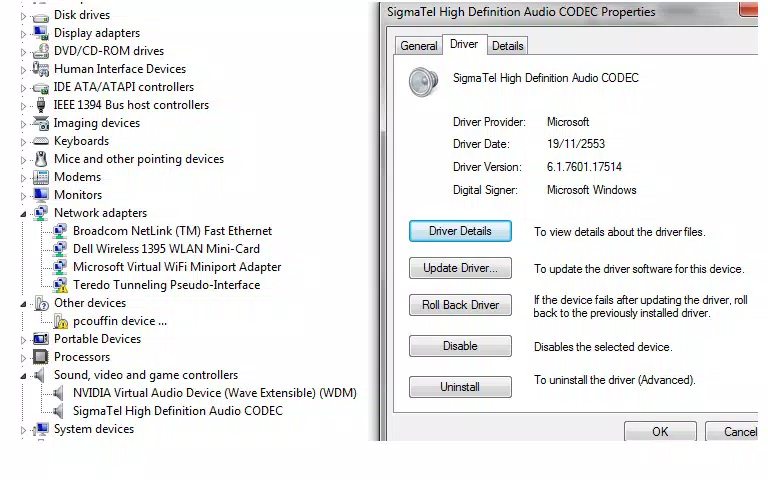The image size is (768, 480).
Task: Open the Details tab
Action: tap(507, 46)
